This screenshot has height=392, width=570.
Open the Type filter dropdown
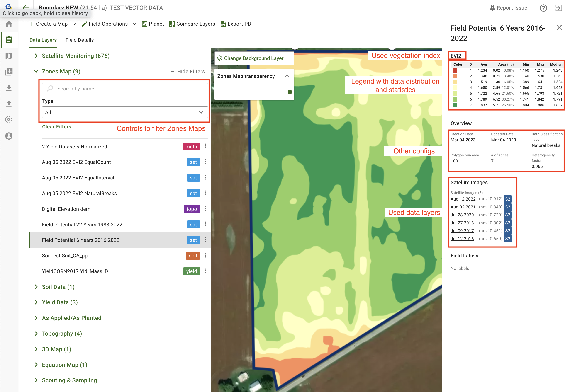coord(125,112)
